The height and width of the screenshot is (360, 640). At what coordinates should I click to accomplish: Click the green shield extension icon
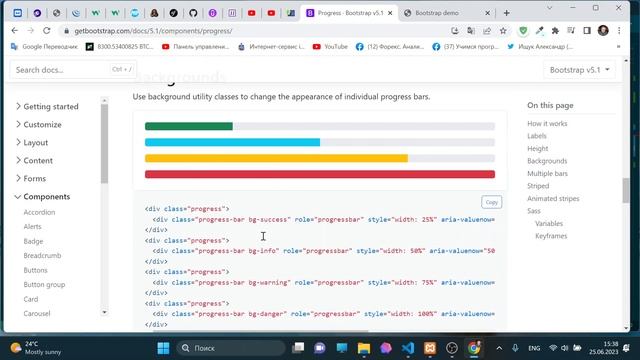(523, 31)
